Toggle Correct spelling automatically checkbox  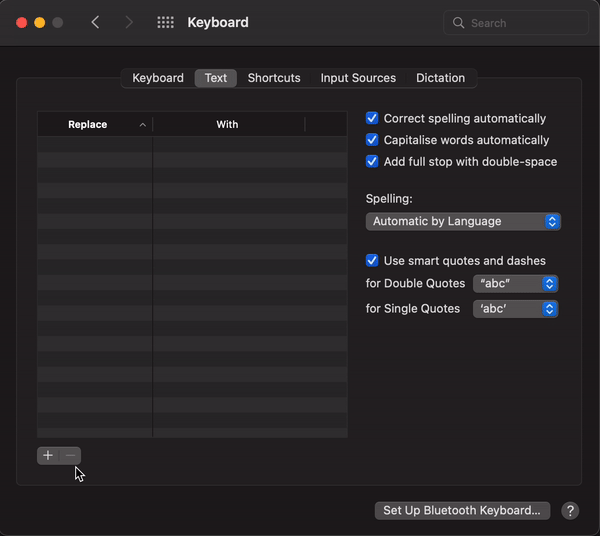click(x=372, y=118)
